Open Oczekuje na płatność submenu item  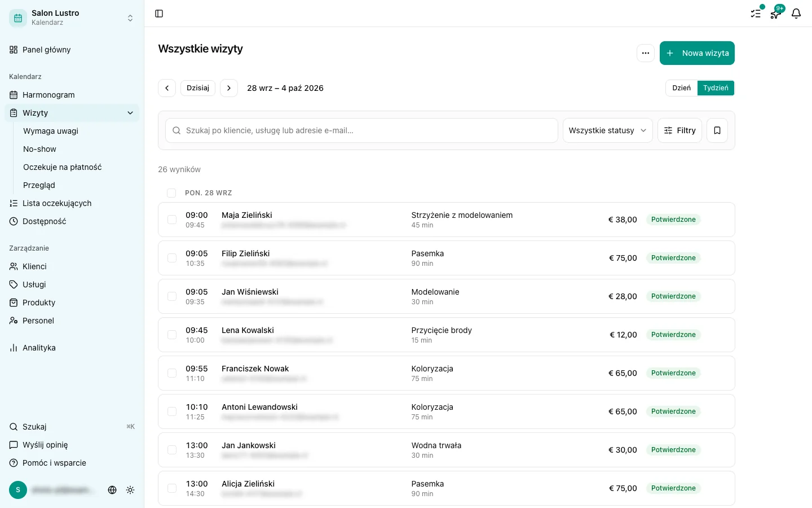click(x=62, y=167)
